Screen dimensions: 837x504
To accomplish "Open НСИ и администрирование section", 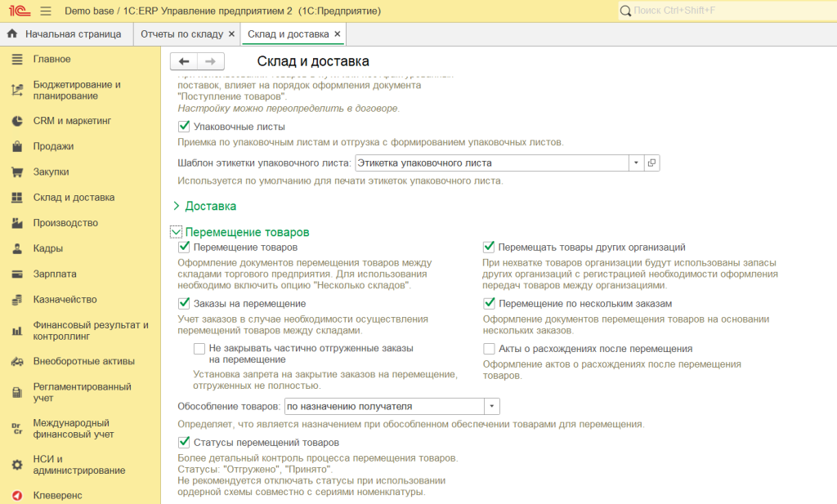I will pos(80,465).
